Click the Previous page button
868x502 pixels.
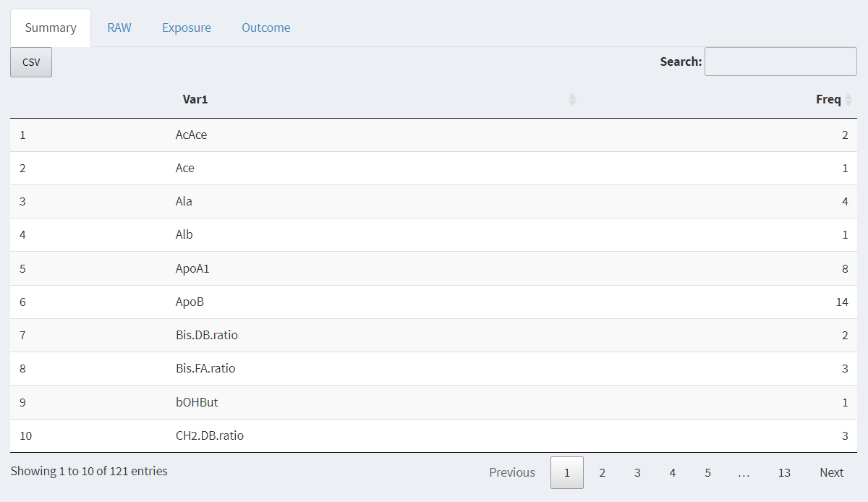point(512,472)
